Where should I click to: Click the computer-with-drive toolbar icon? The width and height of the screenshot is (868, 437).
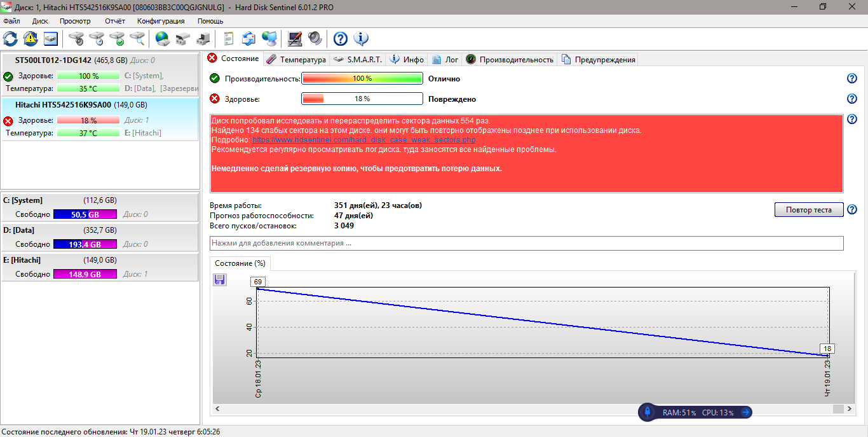tap(203, 39)
